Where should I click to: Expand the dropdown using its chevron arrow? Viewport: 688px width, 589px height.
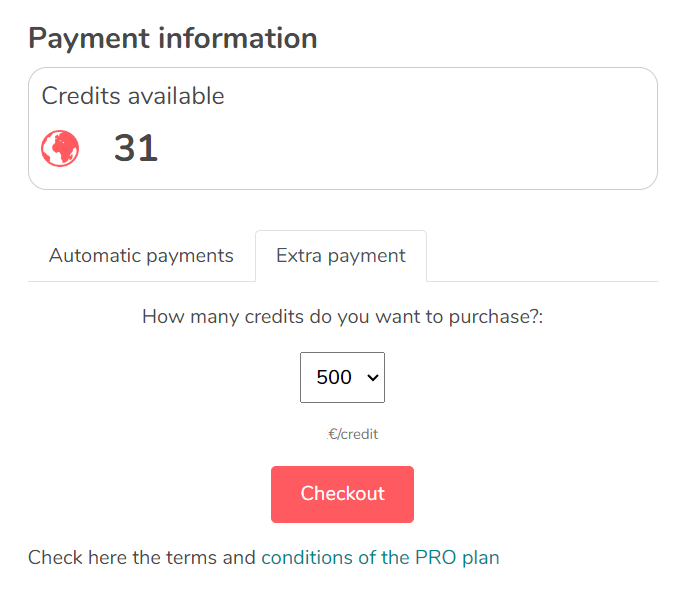(x=373, y=377)
